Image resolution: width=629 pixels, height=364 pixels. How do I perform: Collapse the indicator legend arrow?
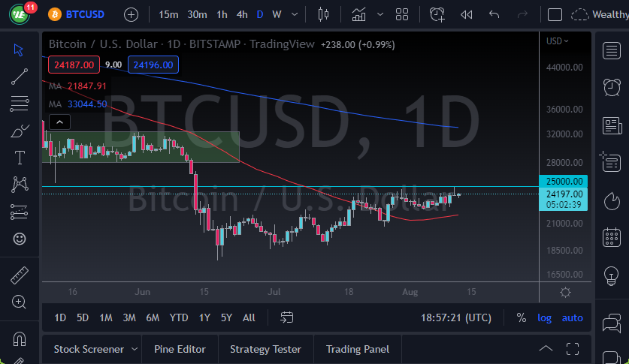coord(61,122)
